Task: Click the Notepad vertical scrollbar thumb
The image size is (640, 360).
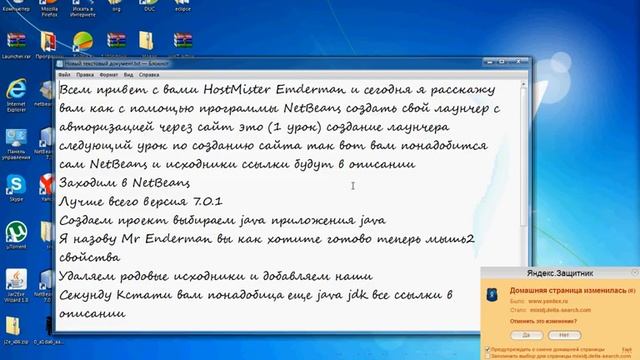Action: (x=524, y=157)
